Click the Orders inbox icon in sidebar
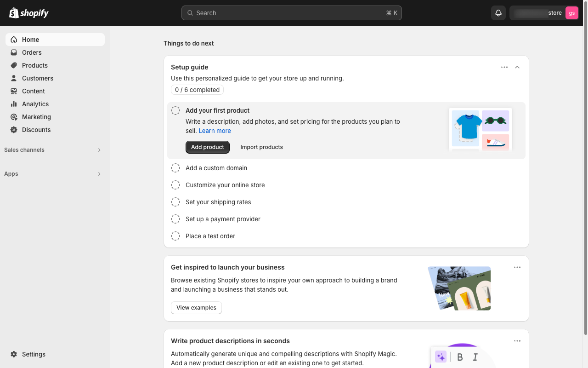Image resolution: width=588 pixels, height=368 pixels. (x=14, y=52)
